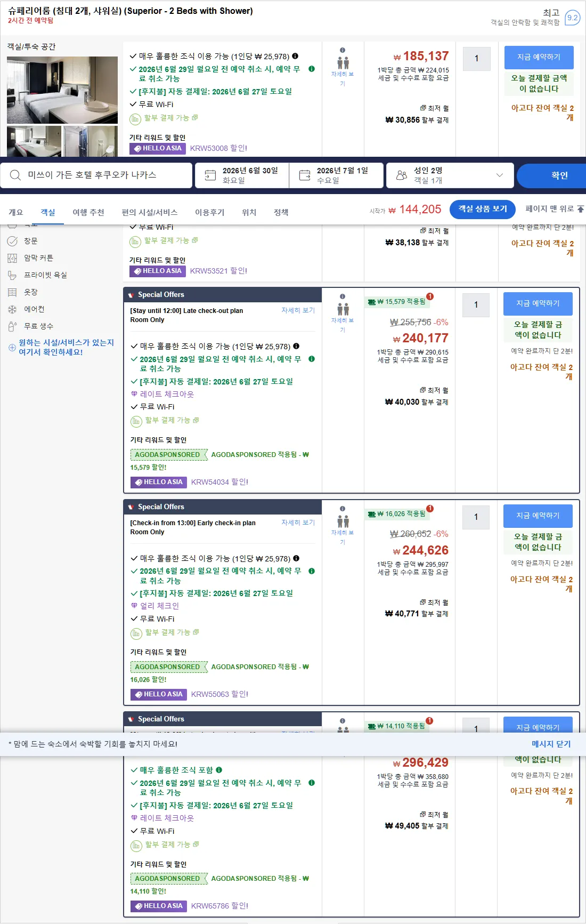586x924 pixels.
Task: Click the check-out calendar icon
Action: (x=305, y=175)
